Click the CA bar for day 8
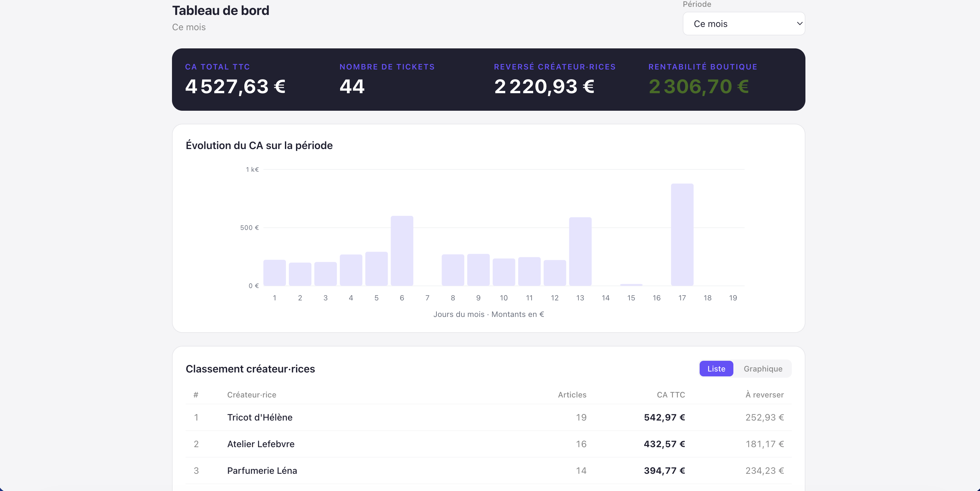The width and height of the screenshot is (980, 491). tap(453, 270)
